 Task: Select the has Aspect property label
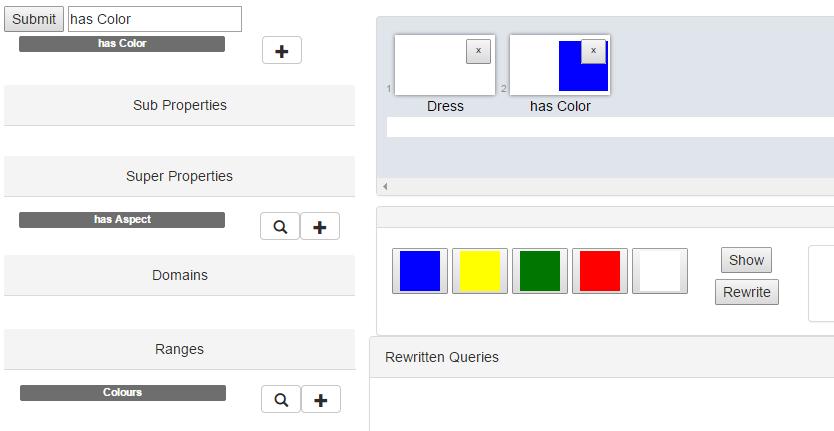click(122, 220)
